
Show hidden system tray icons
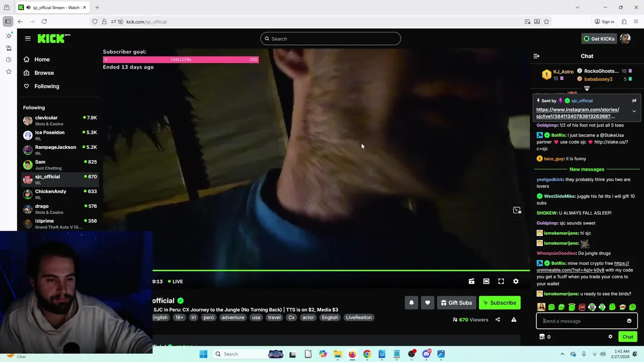coord(562,354)
